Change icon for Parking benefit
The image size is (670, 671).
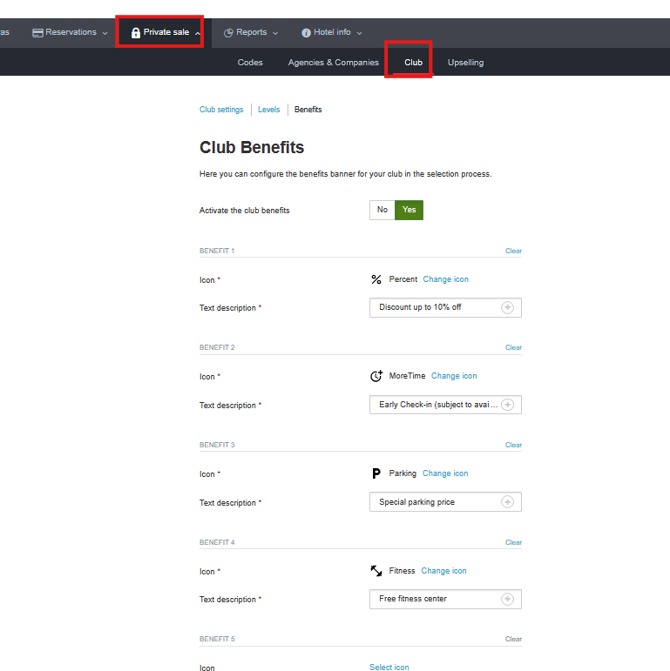tap(445, 473)
